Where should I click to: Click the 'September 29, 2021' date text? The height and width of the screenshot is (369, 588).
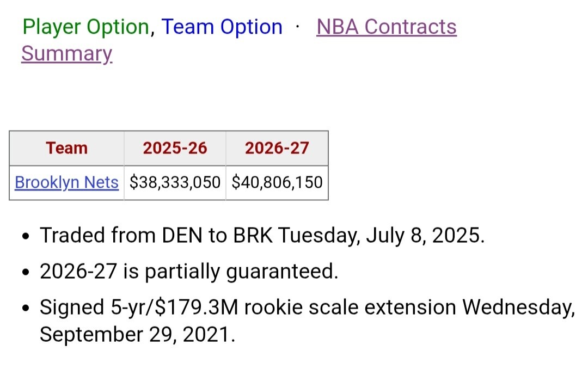[137, 334]
